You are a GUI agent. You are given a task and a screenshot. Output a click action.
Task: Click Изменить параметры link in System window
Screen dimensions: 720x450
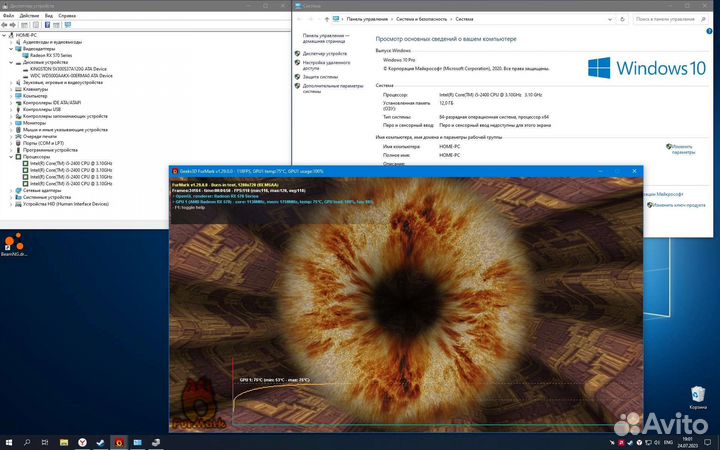point(682,149)
